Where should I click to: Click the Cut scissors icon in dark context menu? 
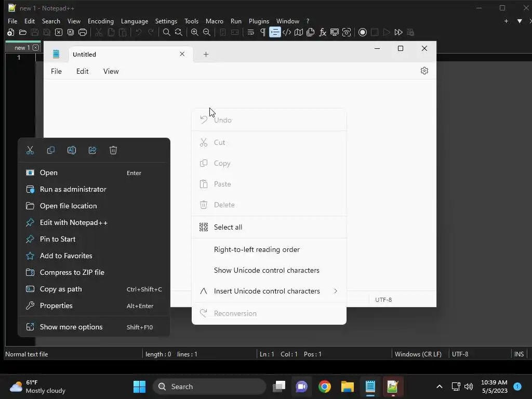tap(30, 150)
